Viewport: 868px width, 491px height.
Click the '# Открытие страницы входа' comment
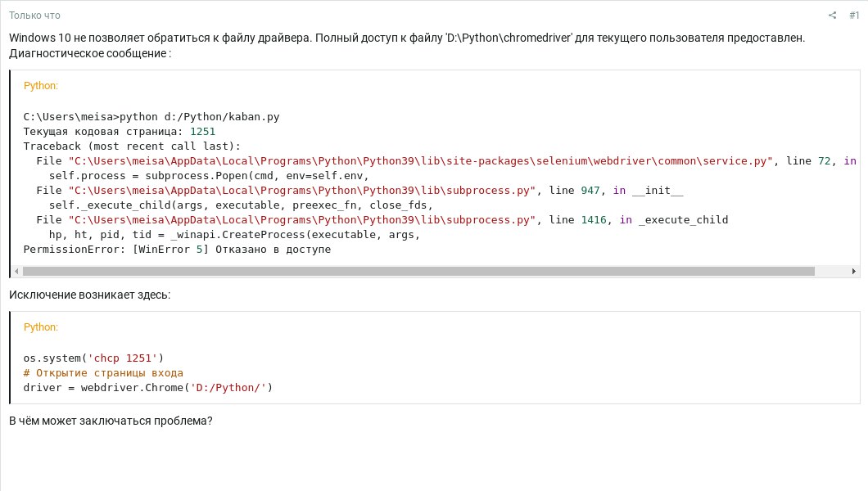[103, 372]
